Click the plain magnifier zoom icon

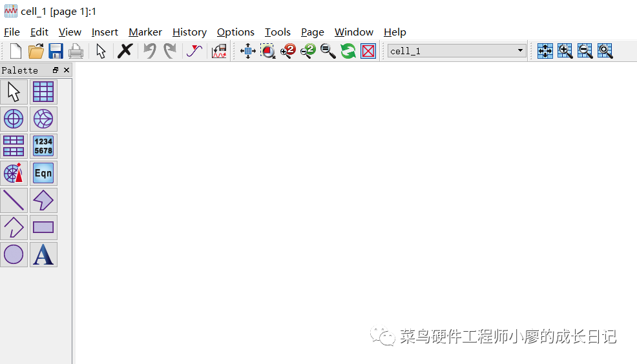coord(328,51)
